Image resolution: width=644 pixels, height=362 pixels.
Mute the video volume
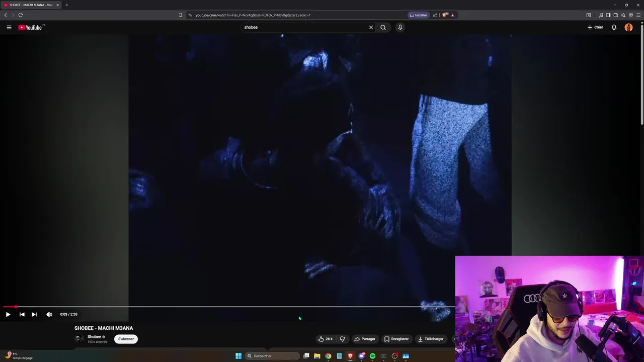click(49, 314)
